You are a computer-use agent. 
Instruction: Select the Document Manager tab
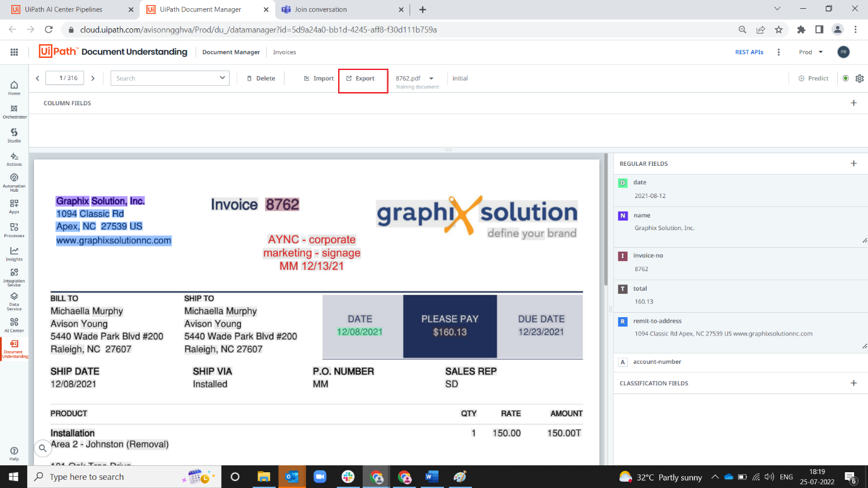[x=231, y=52]
